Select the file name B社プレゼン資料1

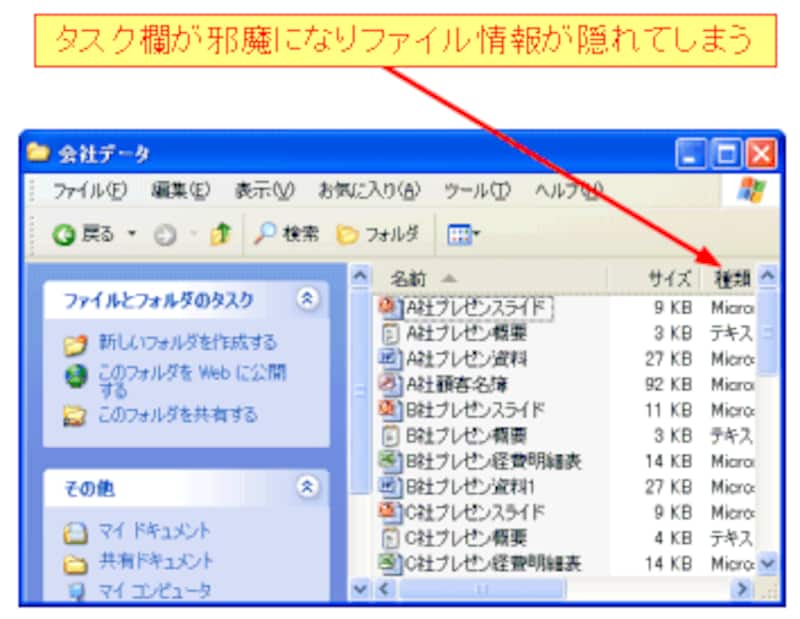[x=469, y=486]
